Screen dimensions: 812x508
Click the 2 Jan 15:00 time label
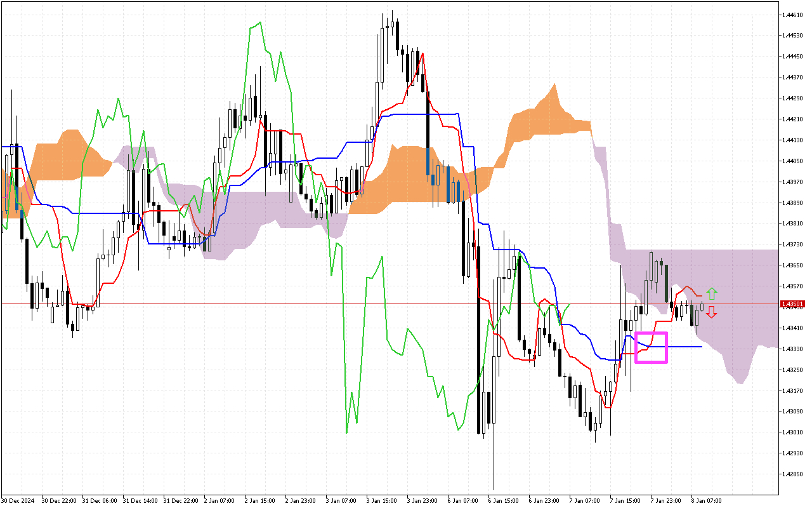pos(260,501)
